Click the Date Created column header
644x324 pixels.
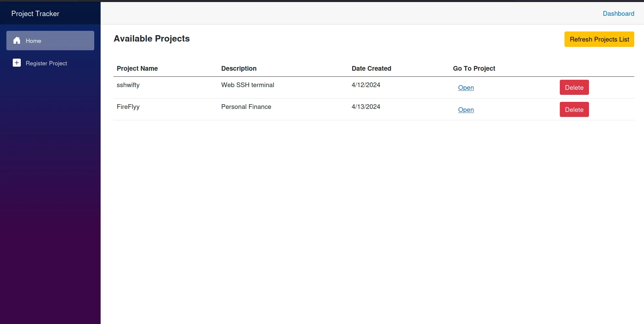point(371,68)
